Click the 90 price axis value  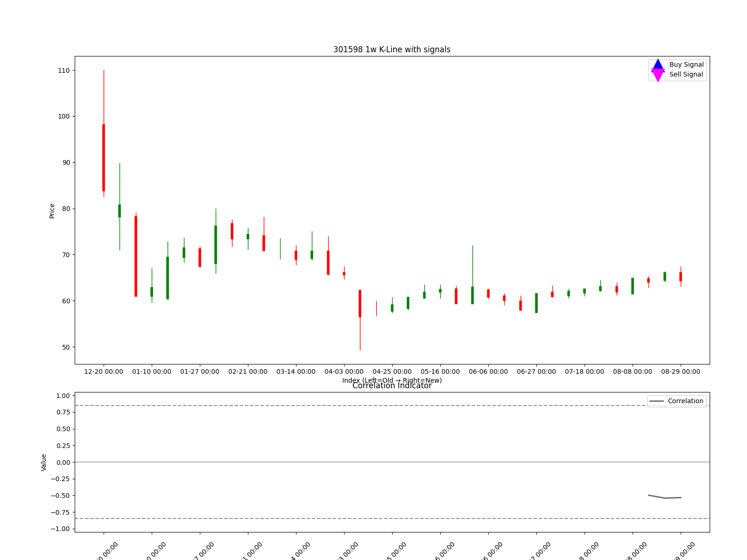(x=66, y=163)
